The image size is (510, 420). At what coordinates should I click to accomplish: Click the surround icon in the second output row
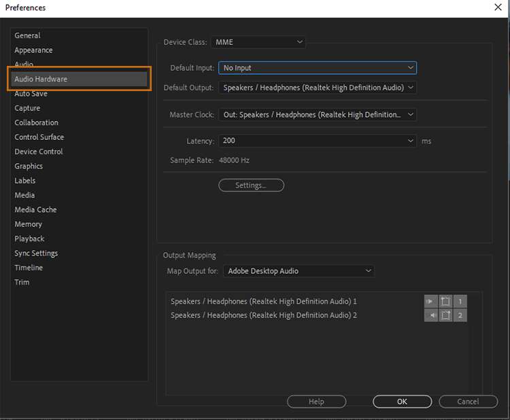point(445,315)
